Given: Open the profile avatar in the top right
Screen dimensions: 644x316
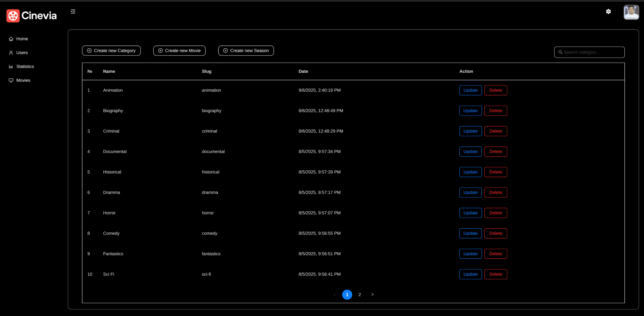Looking at the screenshot, I should (631, 12).
